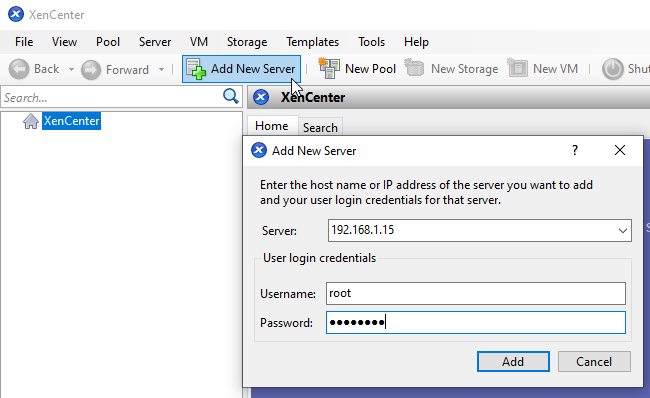
Task: Expand the Server address dropdown arrow
Action: pyautogui.click(x=623, y=231)
